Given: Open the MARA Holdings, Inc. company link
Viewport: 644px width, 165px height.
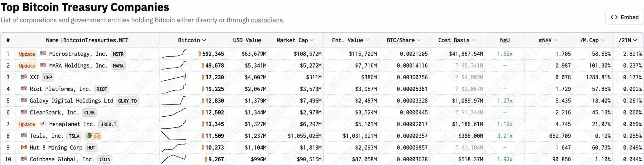Looking at the screenshot, I should 78,66.
